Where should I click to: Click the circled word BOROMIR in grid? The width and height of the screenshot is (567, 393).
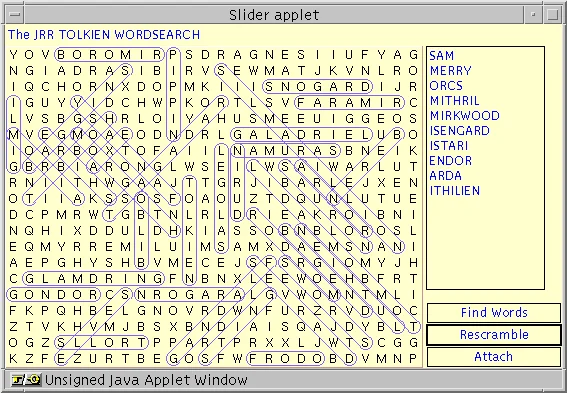[109, 55]
